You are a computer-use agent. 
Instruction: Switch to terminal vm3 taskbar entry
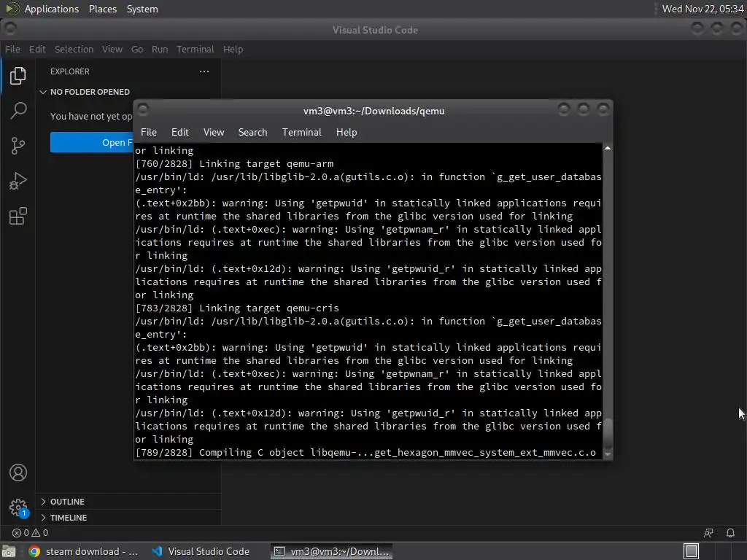332,551
